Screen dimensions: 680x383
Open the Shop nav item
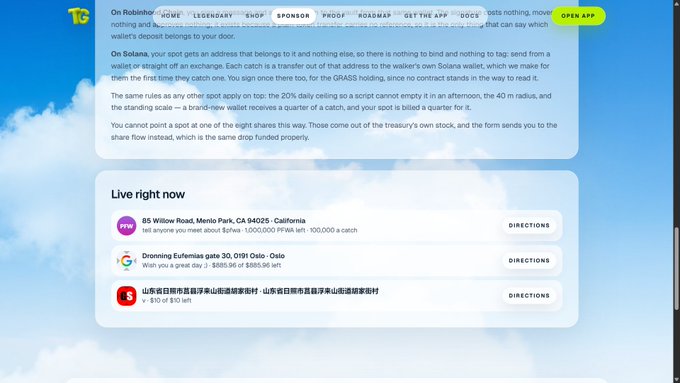(x=255, y=16)
